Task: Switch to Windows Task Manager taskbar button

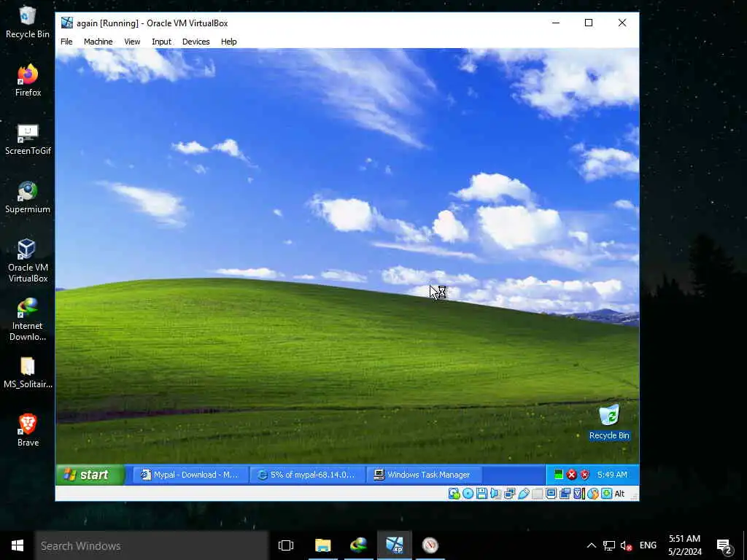Action: (425, 475)
